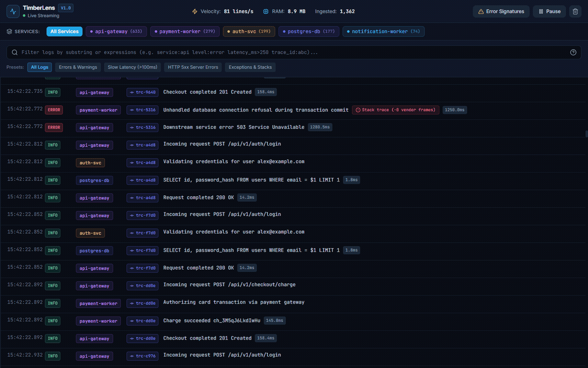Filter by postgres-db service chip
Screen dimensions: 588x368
pos(309,31)
